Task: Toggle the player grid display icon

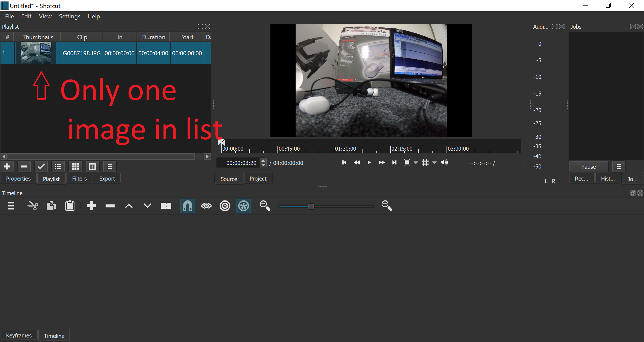Action: coord(426,163)
